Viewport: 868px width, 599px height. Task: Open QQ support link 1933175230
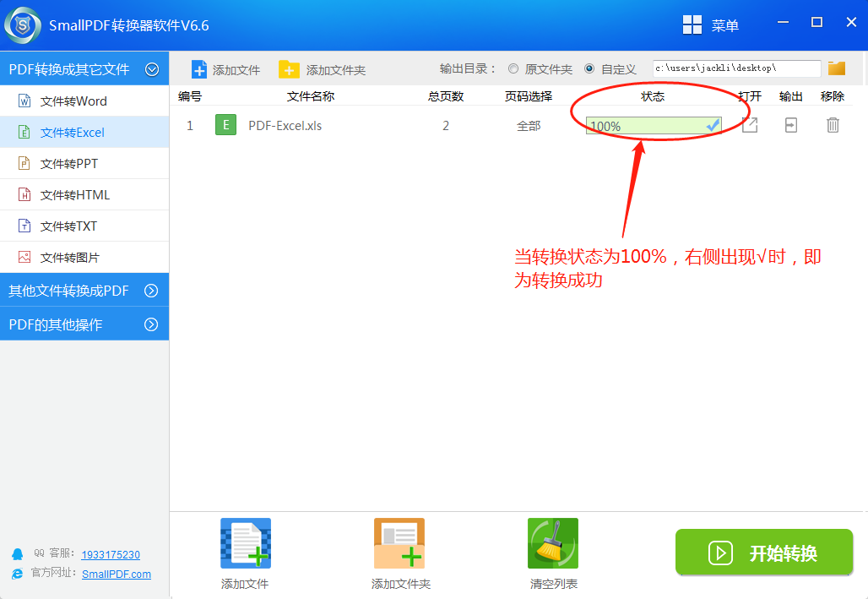click(x=111, y=555)
